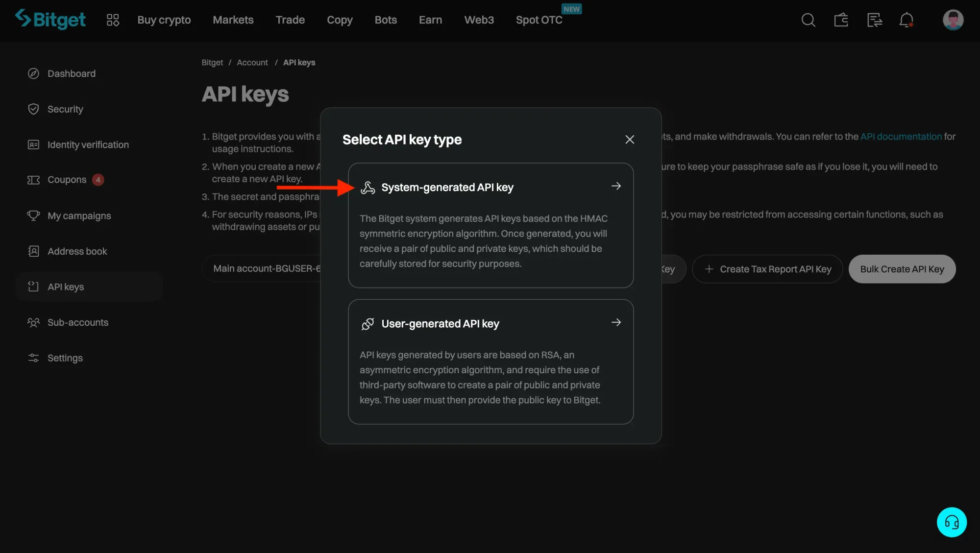
Task: Click arrow on User-generated API key card
Action: click(616, 322)
